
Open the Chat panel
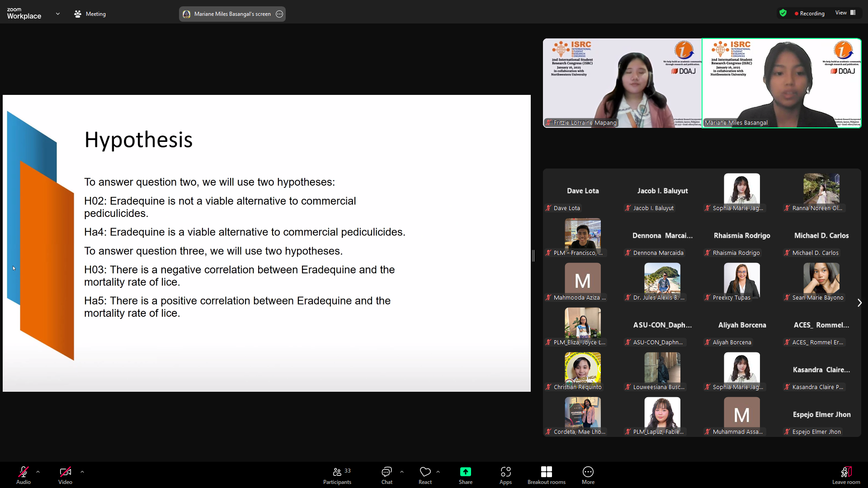pyautogui.click(x=387, y=475)
